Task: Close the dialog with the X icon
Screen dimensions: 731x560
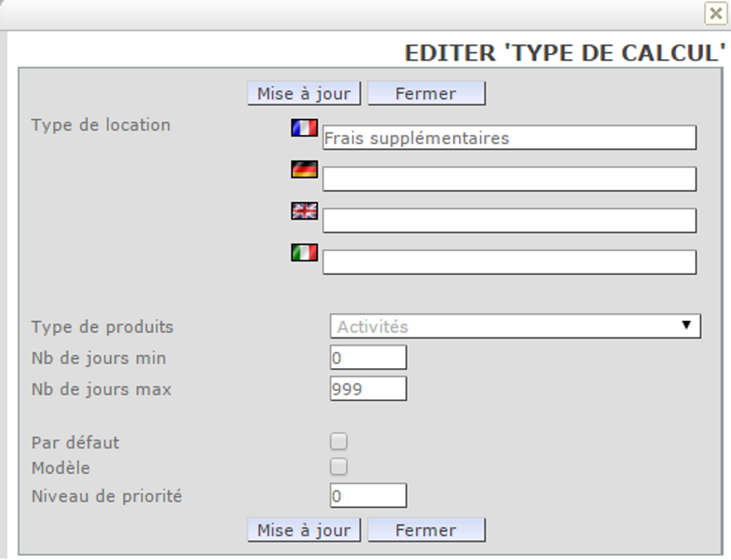Action: (x=716, y=13)
